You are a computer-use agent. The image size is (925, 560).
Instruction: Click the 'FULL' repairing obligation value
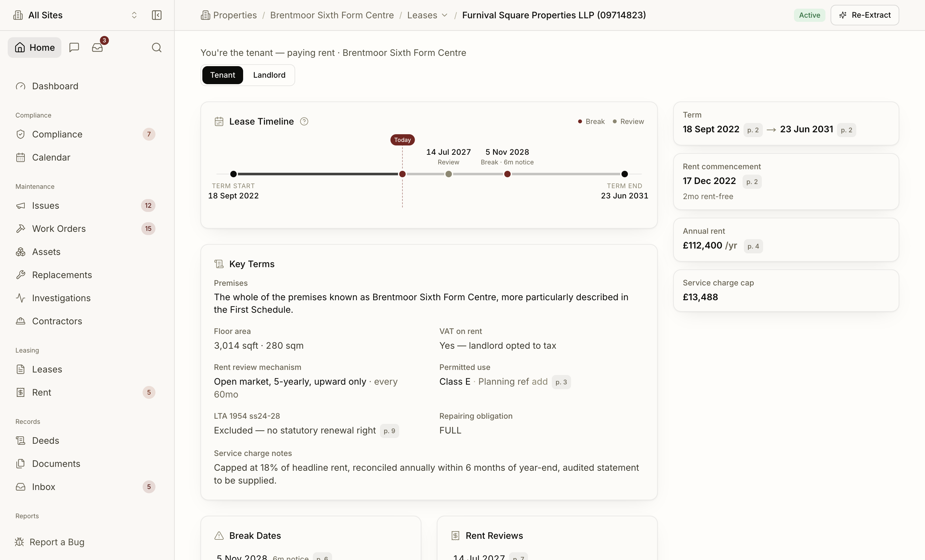pyautogui.click(x=450, y=430)
